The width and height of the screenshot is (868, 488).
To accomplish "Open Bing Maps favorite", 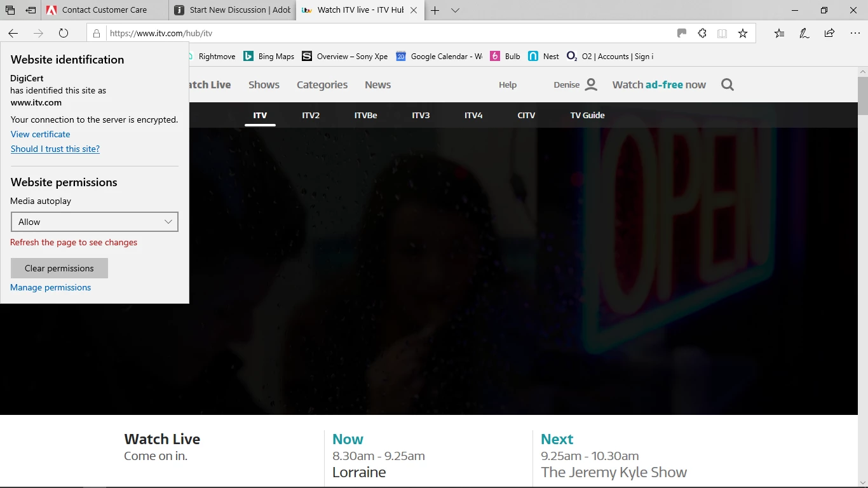I will (269, 57).
